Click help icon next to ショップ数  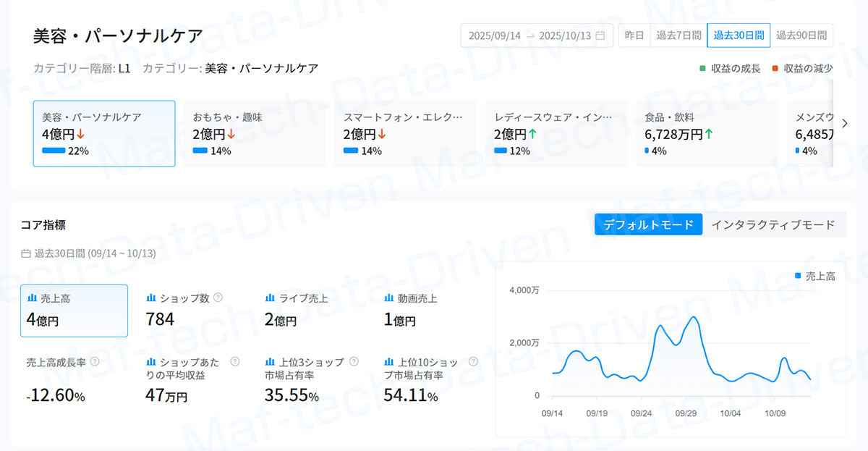[218, 298]
